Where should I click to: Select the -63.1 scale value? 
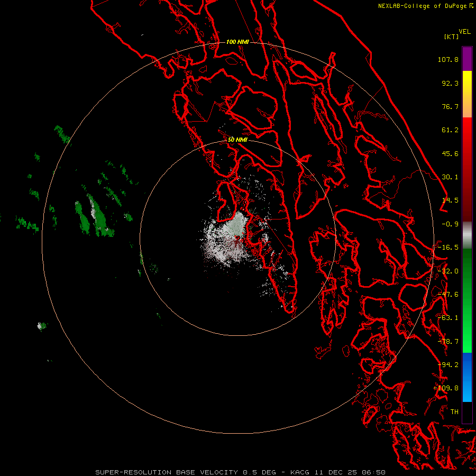point(448,318)
